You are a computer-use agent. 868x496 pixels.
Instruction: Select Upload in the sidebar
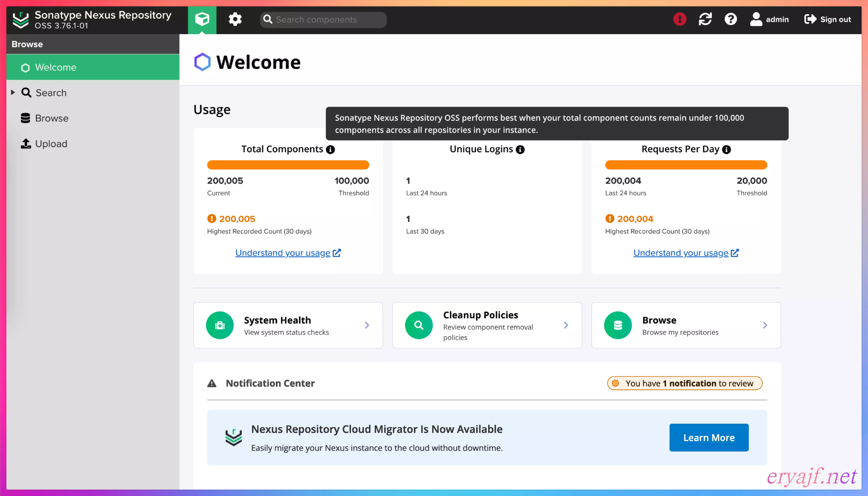click(x=51, y=144)
